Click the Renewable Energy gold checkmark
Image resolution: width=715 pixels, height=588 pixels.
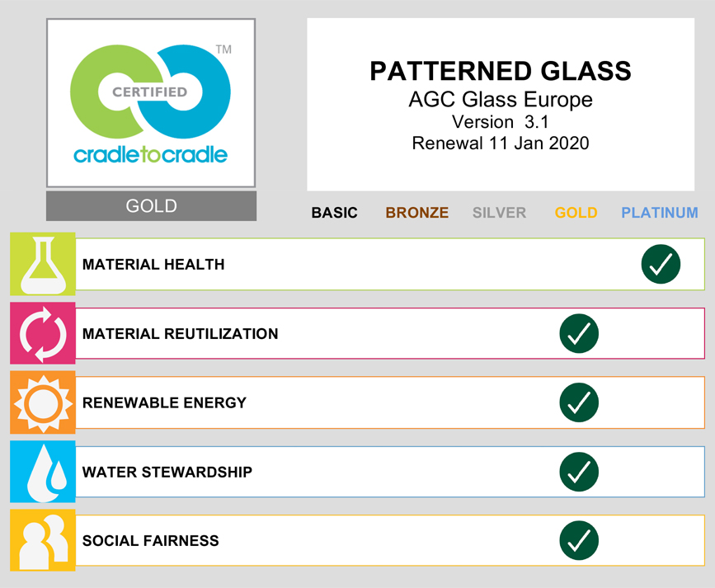pos(579,402)
